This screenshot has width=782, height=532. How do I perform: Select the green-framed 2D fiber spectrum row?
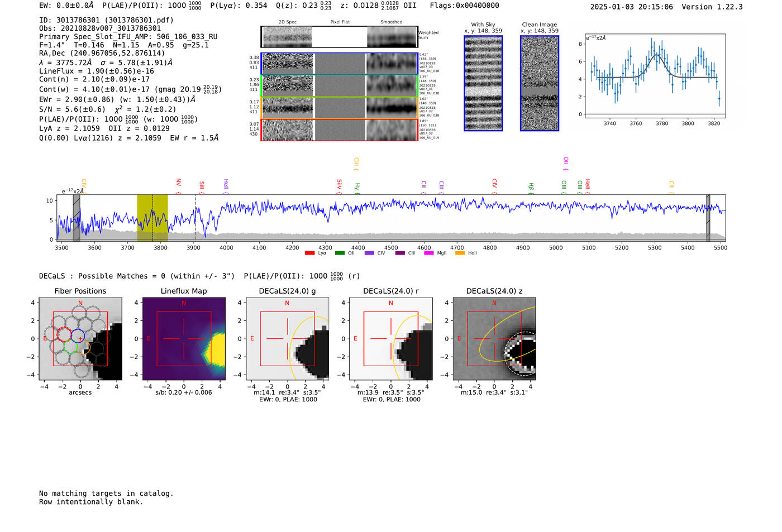tap(339, 86)
